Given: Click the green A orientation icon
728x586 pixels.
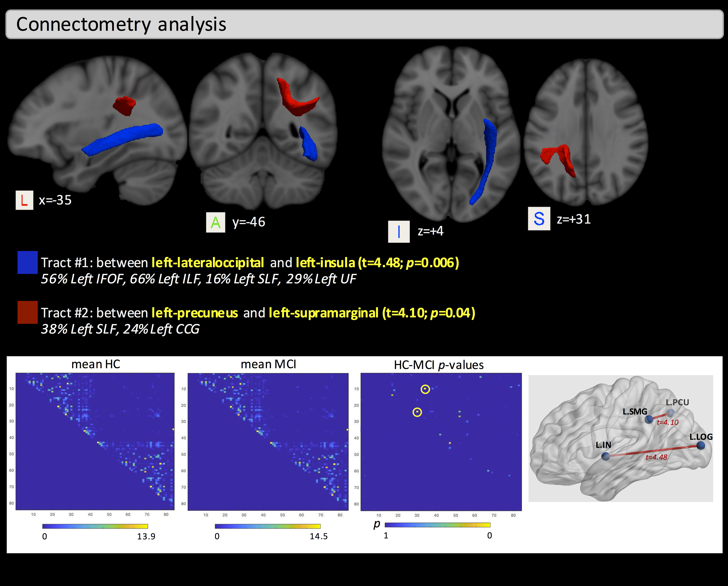Looking at the screenshot, I should (215, 222).
